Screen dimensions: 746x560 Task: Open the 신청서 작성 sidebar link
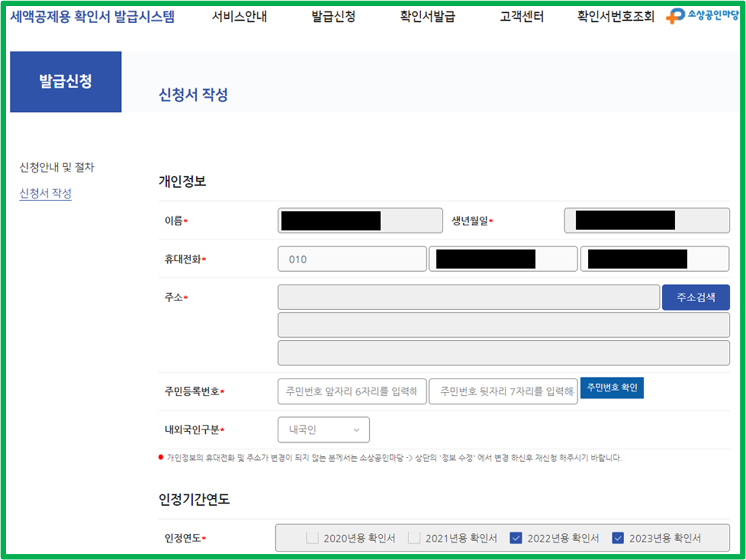point(46,194)
